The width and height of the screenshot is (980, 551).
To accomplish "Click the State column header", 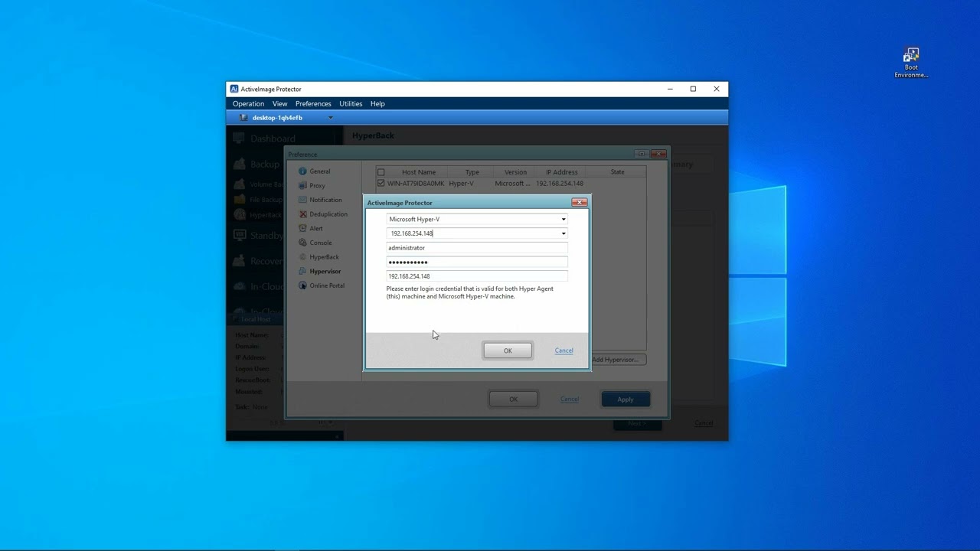I will point(617,172).
